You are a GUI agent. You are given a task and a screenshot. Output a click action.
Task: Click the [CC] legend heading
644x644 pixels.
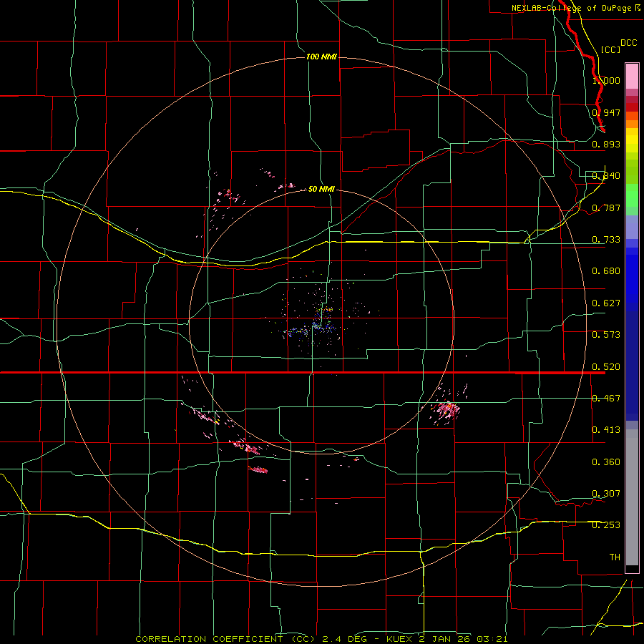[610, 49]
